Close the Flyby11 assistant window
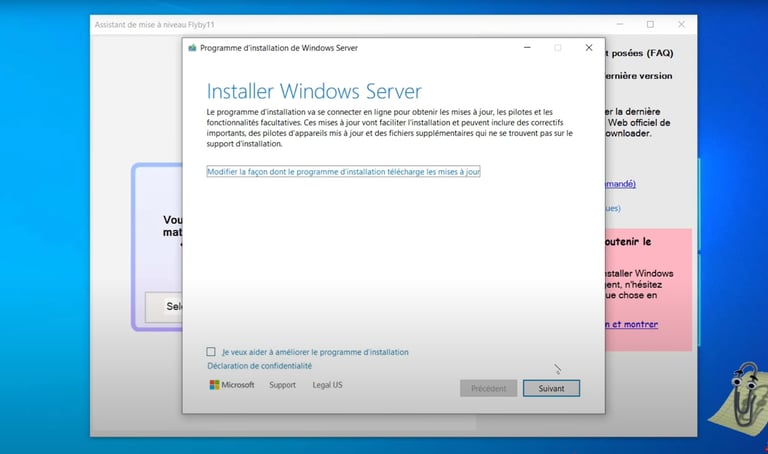The width and height of the screenshot is (768, 454). point(681,24)
